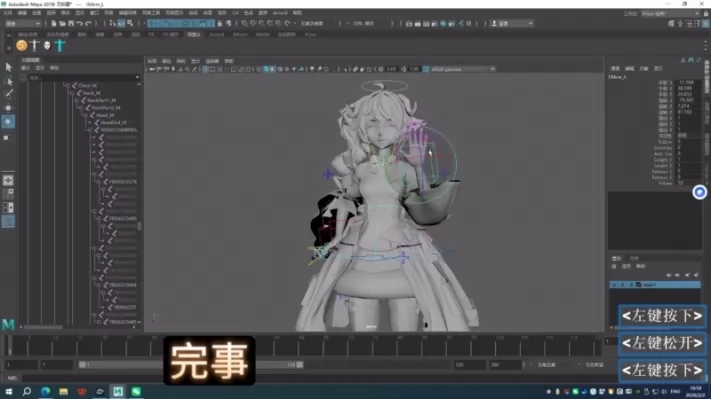This screenshot has height=399, width=711.
Task: Activate the highlighted Rotate tool
Action: [8, 122]
